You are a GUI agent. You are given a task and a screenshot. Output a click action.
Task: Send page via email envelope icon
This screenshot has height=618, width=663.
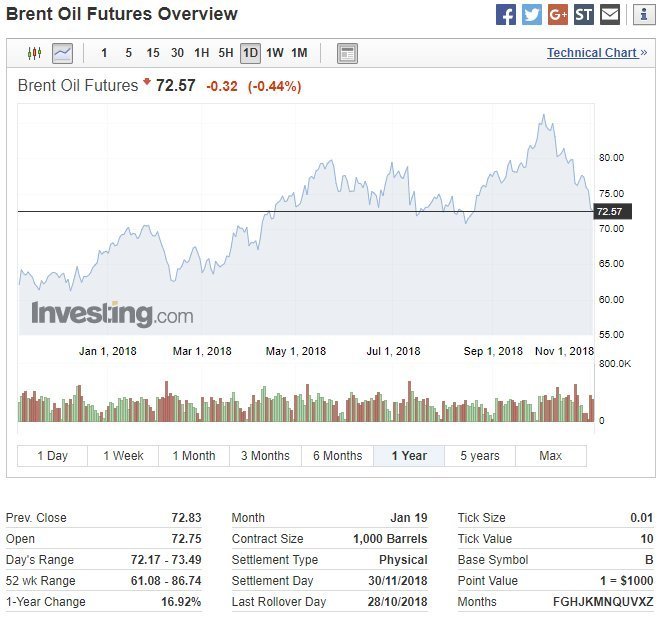click(610, 15)
